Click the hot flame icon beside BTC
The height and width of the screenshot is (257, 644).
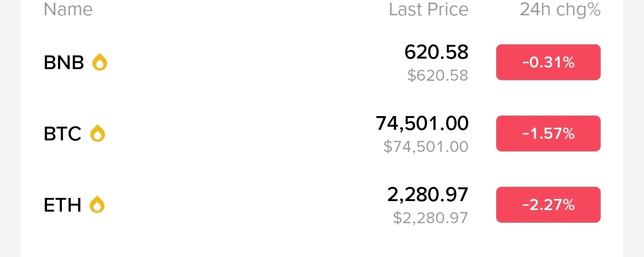tap(98, 134)
